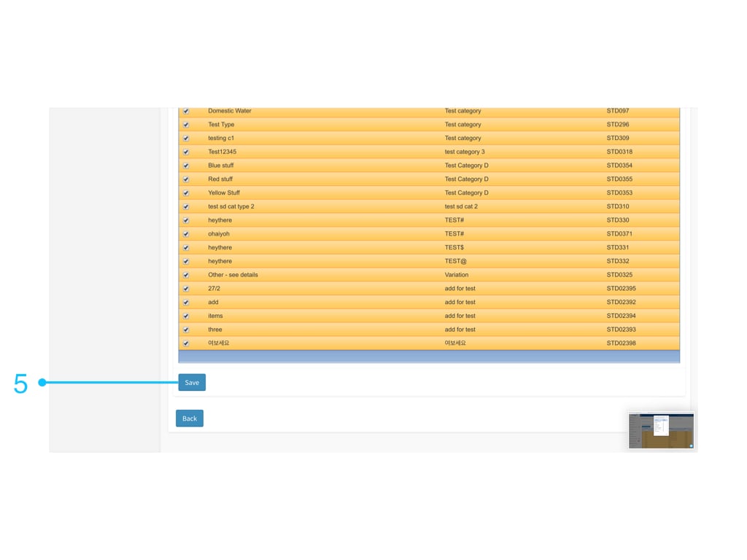Open the small preview thumbnail

point(661,430)
